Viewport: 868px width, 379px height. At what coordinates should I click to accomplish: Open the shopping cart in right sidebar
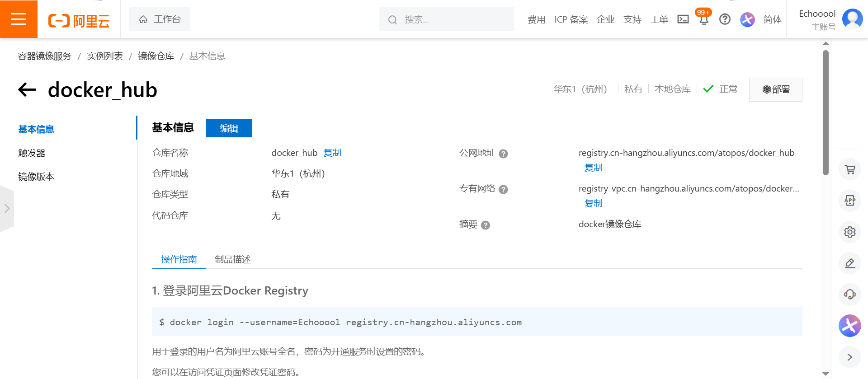pyautogui.click(x=849, y=169)
